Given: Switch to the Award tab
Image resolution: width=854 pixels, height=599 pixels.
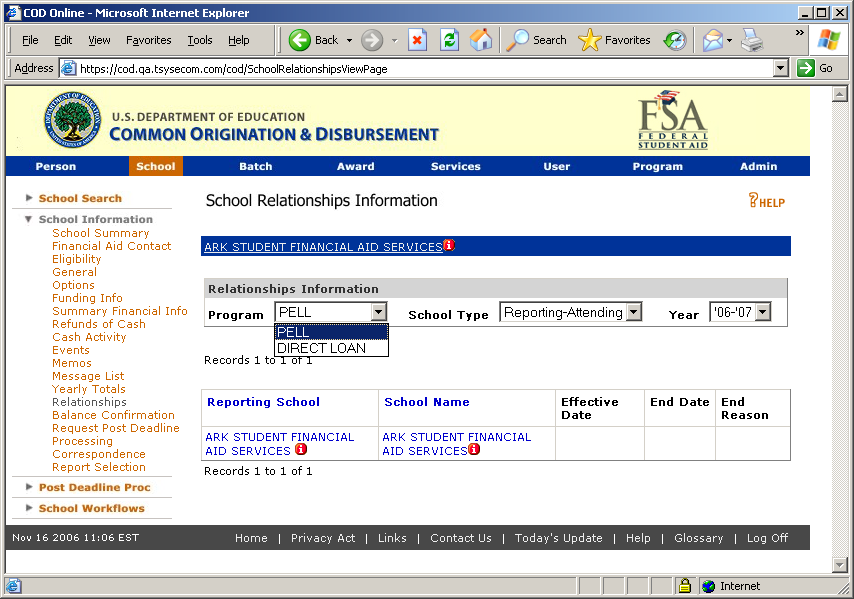Looking at the screenshot, I should coord(356,166).
